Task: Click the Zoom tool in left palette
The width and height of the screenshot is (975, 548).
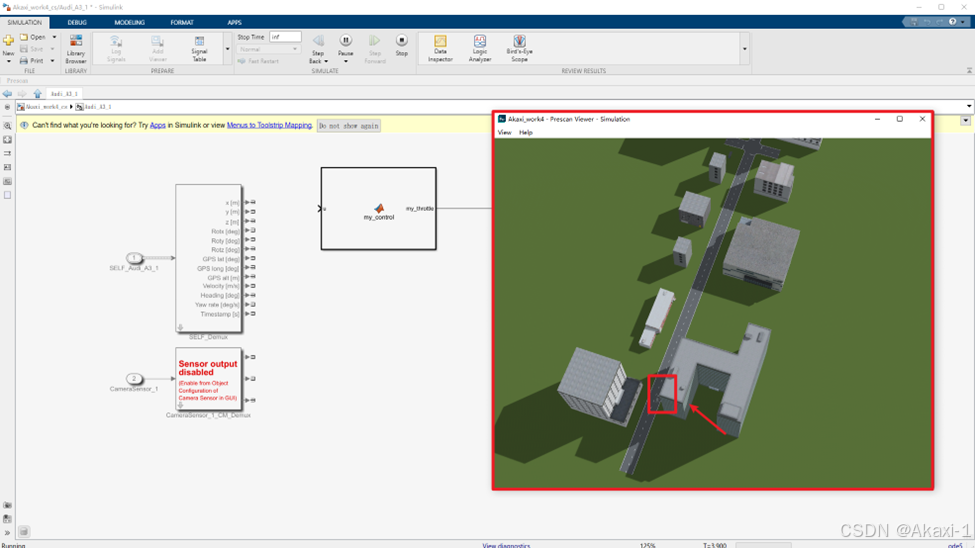Action: (7, 126)
